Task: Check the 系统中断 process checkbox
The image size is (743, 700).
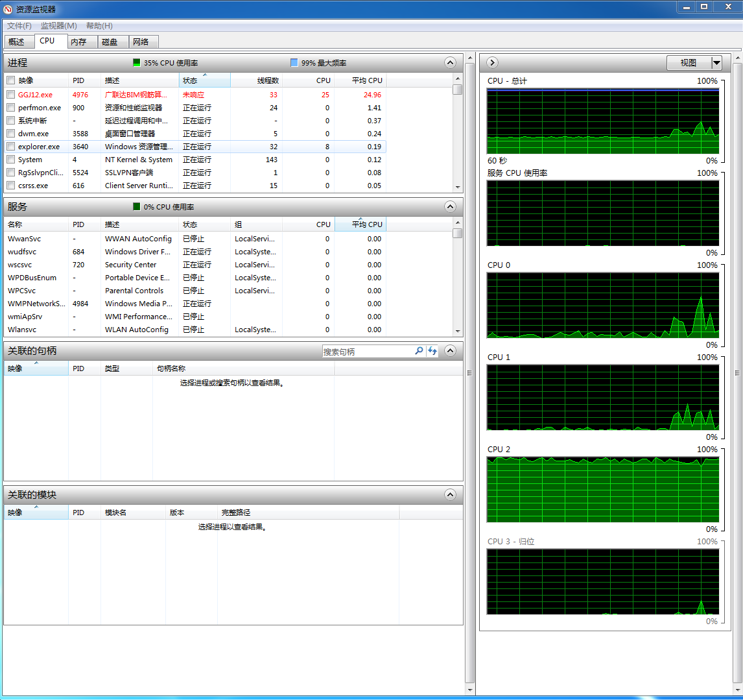Action: click(11, 121)
